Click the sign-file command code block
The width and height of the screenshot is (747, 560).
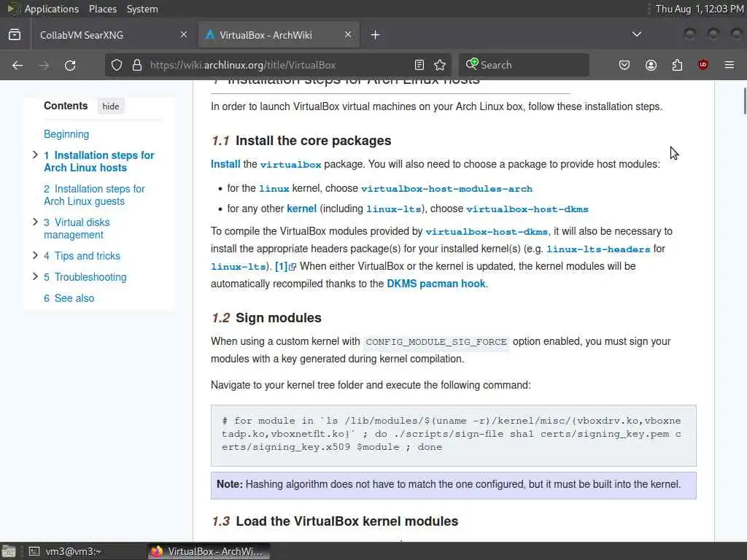454,435
